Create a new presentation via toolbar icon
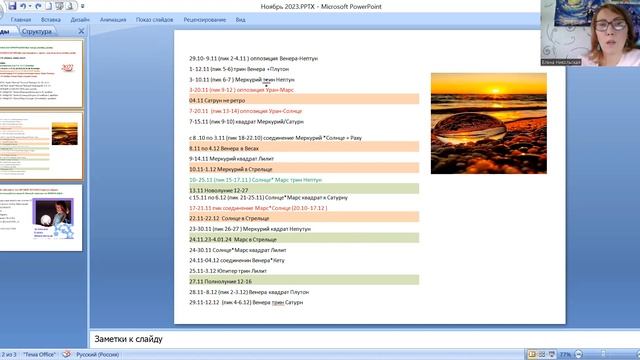640x360 pixels. 48,6
